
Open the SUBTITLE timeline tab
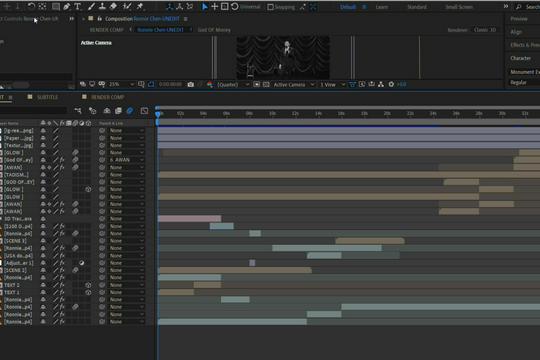coord(48,97)
